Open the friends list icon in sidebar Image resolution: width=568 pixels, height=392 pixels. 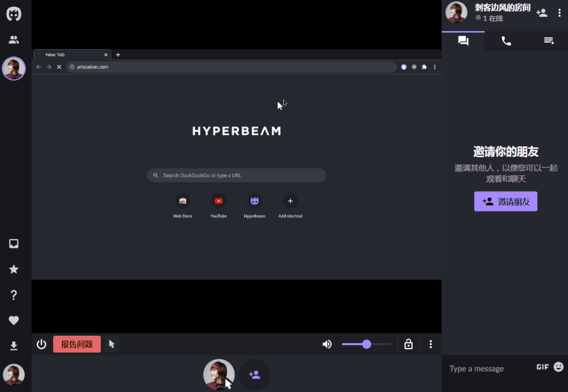(14, 40)
